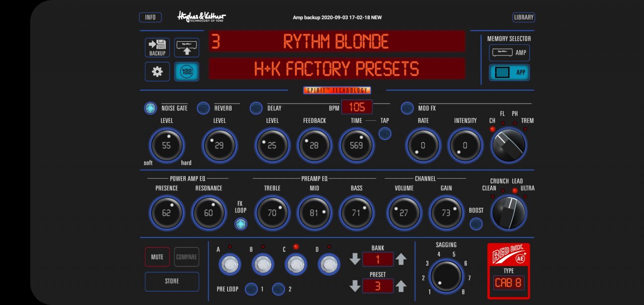Click the Sagging rotary knob

(446, 276)
